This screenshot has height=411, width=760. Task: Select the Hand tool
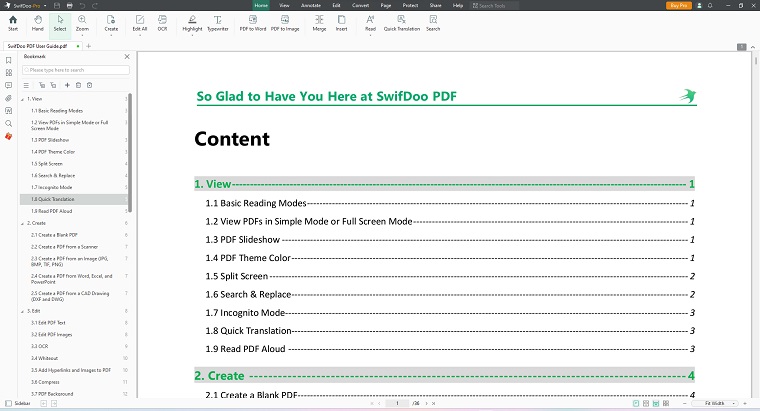coord(37,23)
